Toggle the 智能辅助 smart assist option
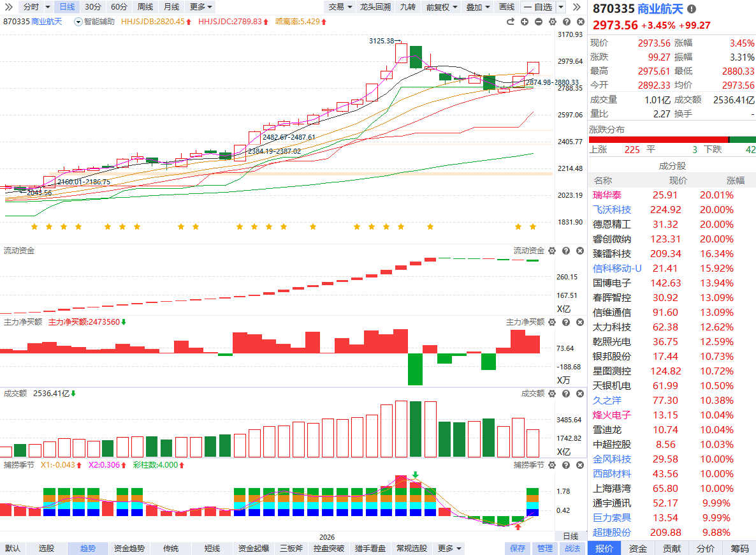 [x=95, y=22]
